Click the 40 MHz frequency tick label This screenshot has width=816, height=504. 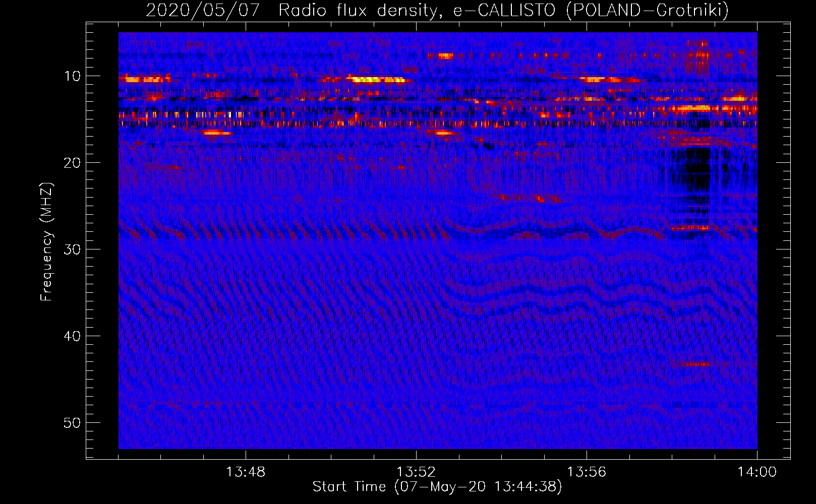click(x=72, y=336)
